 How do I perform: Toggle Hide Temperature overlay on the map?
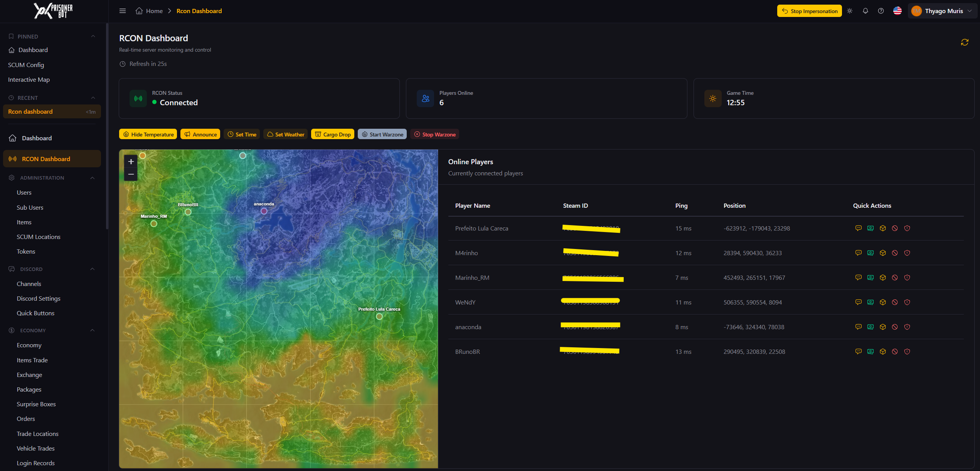coord(148,134)
